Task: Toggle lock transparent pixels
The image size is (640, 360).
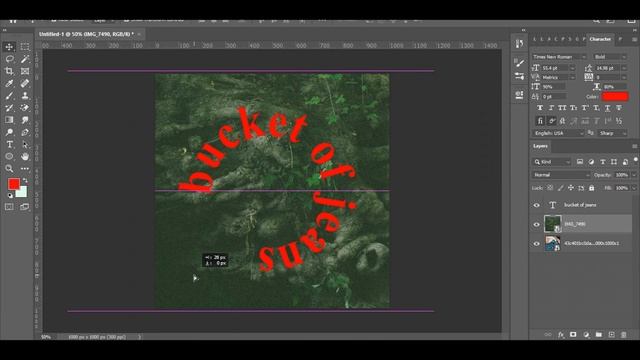Action: click(550, 188)
